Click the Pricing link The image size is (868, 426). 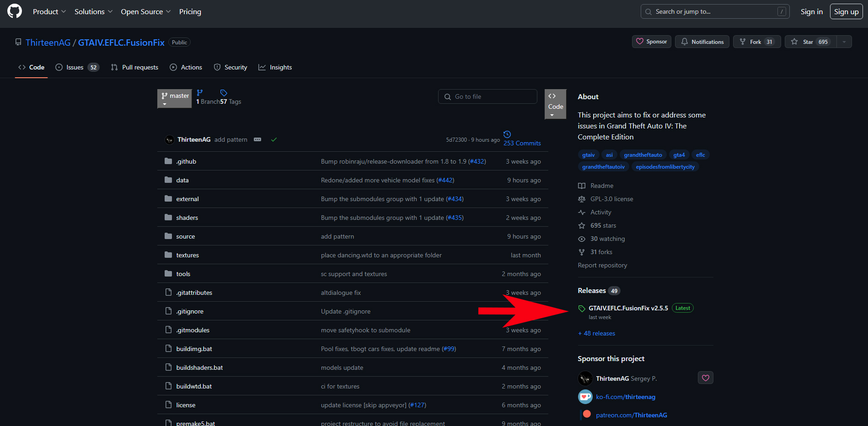pos(190,11)
